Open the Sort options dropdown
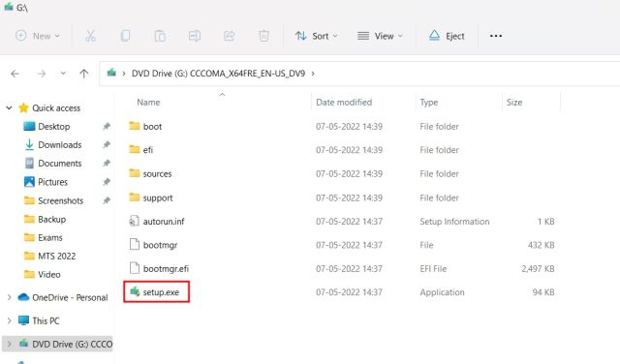Viewport: 620px width, 364px height. point(317,36)
